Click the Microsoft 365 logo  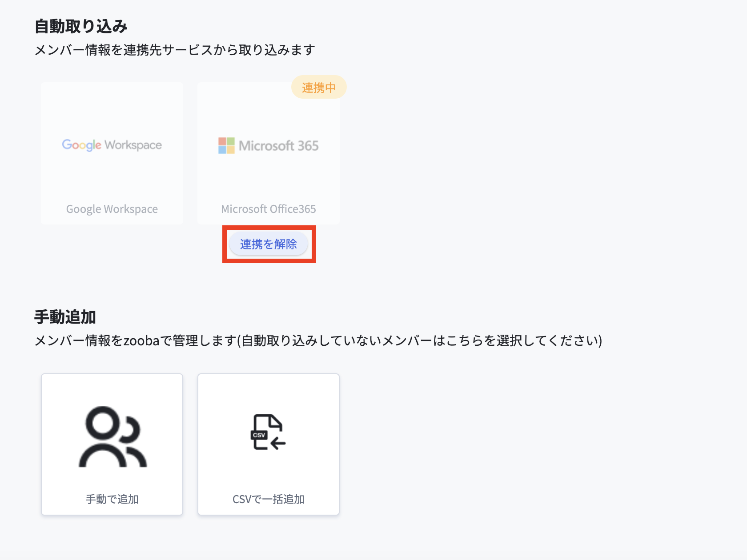pos(269,145)
